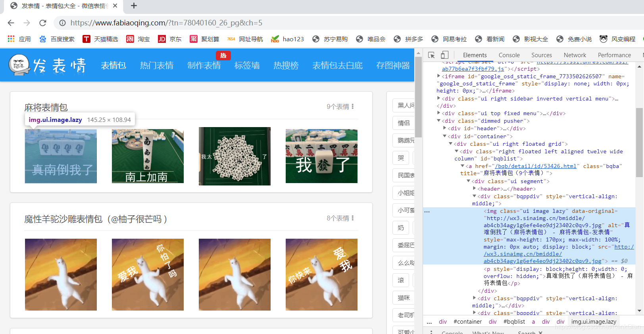Collapse the dimmed pusher div node
The width and height of the screenshot is (644, 334).
click(438, 121)
